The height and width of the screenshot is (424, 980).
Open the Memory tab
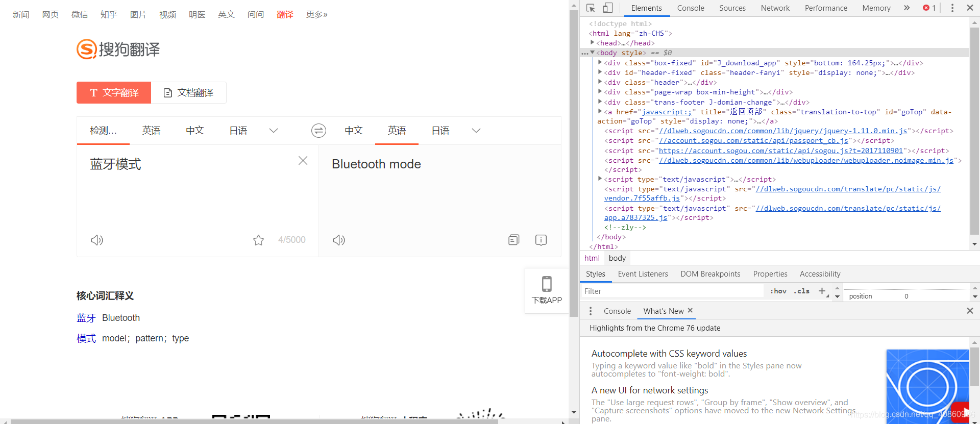[876, 8]
